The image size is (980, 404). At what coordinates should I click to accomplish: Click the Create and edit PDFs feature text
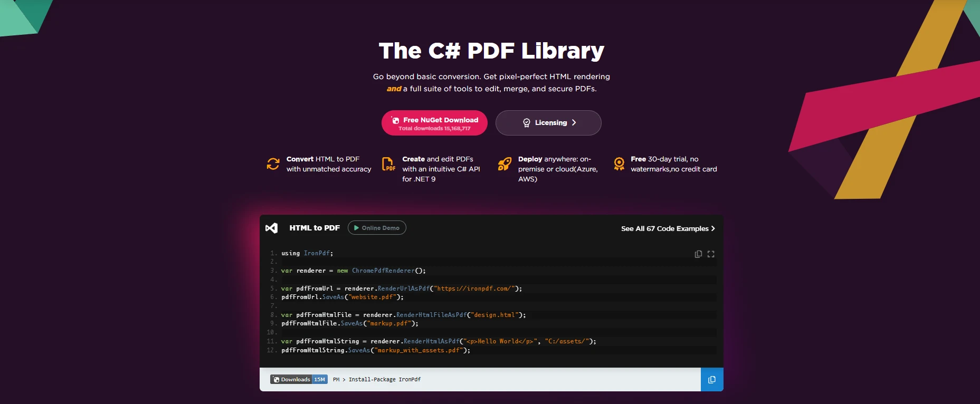coord(441,169)
